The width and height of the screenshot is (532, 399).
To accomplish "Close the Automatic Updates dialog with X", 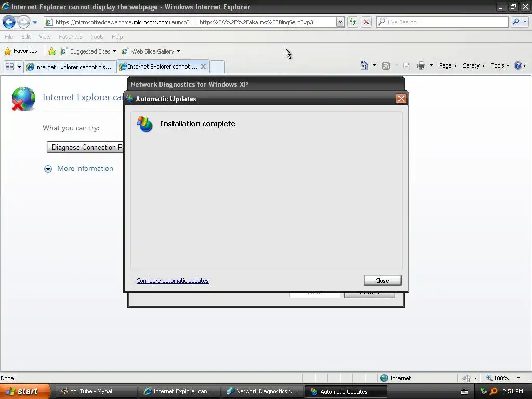I will [x=401, y=99].
